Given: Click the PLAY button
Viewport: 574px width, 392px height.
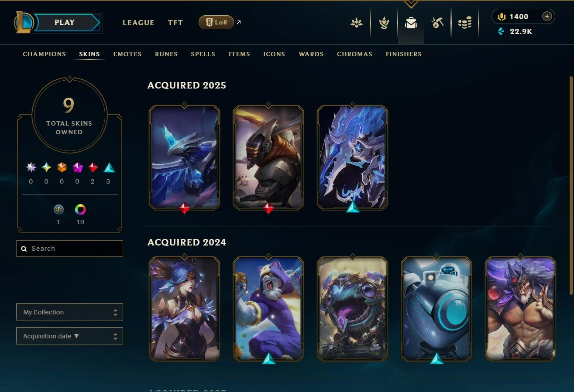Looking at the screenshot, I should click(x=65, y=23).
